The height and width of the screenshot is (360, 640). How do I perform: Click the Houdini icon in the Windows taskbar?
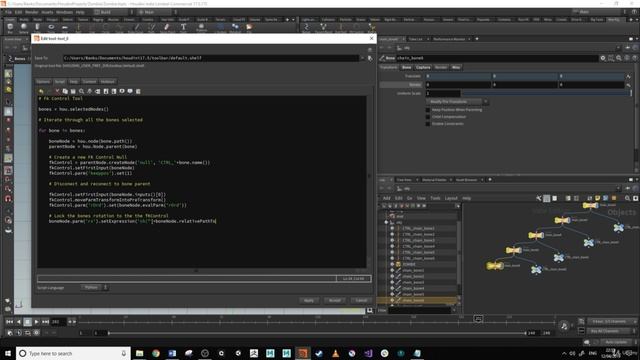(302, 353)
